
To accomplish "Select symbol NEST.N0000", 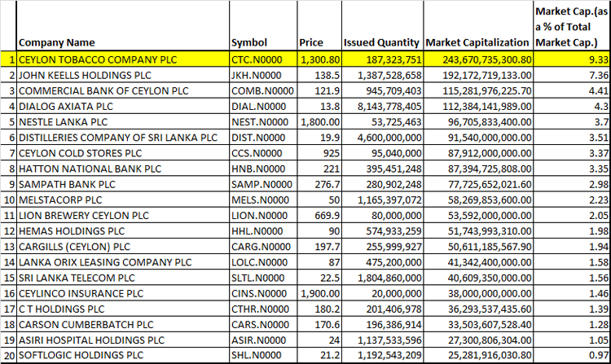I will click(x=263, y=122).
